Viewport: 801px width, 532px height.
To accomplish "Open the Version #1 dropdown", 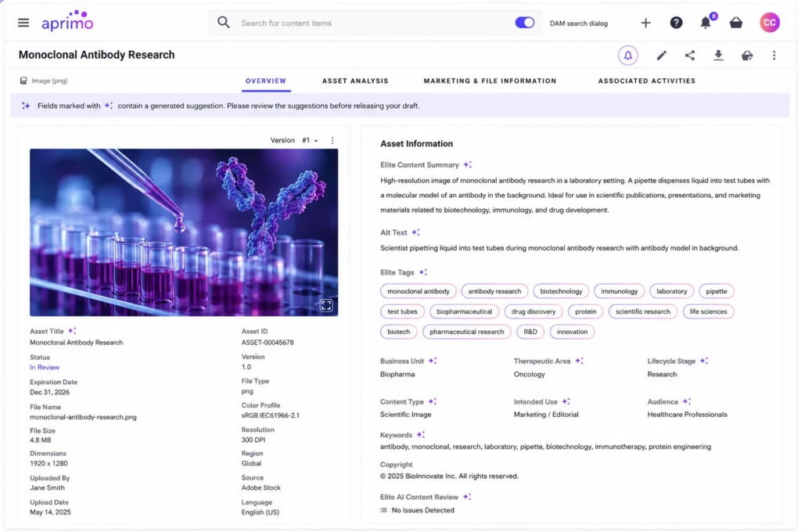I will tap(310, 140).
